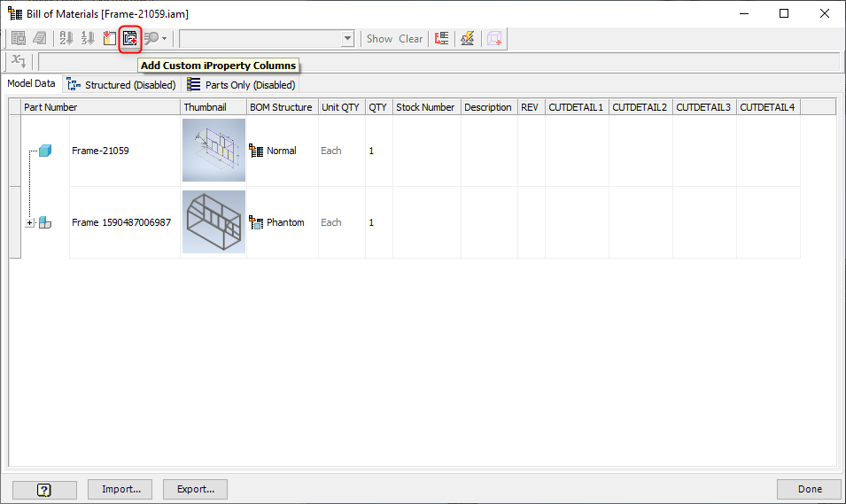Click the CUTDETAIL3 column header
Viewport: 846px width, 504px height.
coord(704,107)
